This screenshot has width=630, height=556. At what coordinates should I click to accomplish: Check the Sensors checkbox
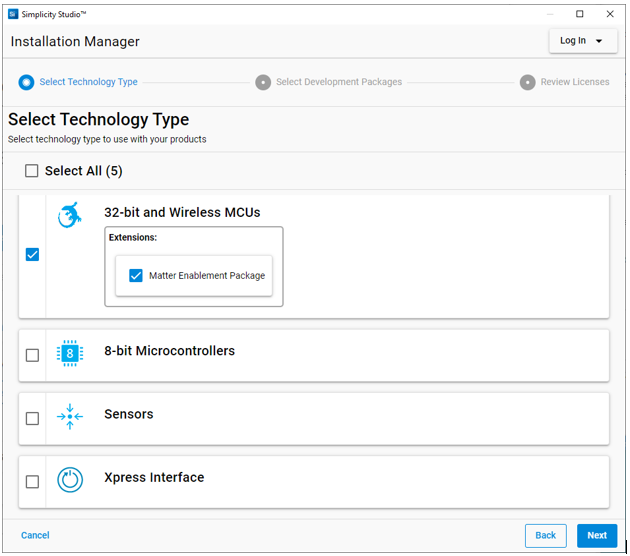pos(33,418)
